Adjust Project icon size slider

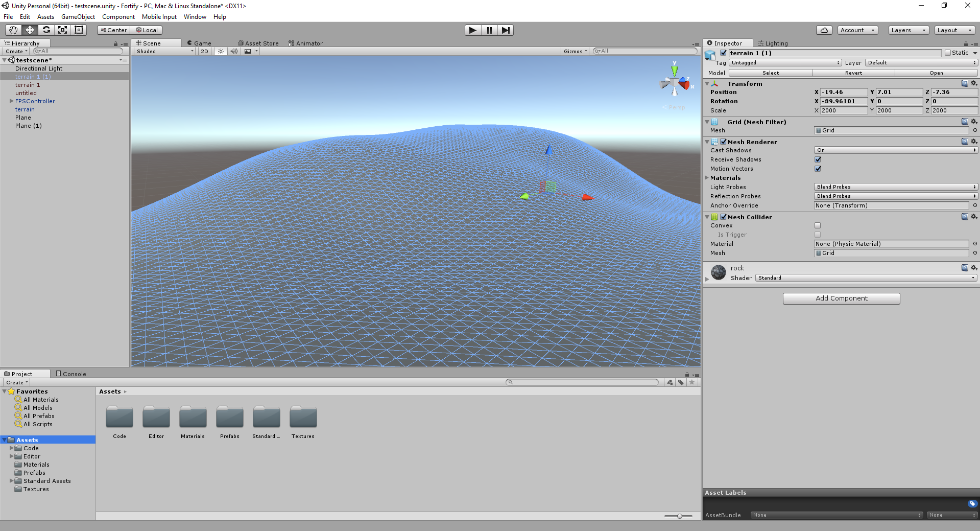click(x=679, y=516)
